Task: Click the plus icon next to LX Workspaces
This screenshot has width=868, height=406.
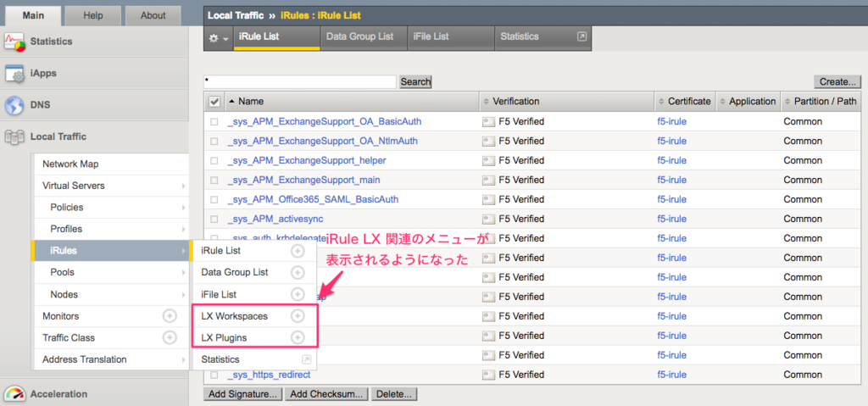Action: point(298,315)
